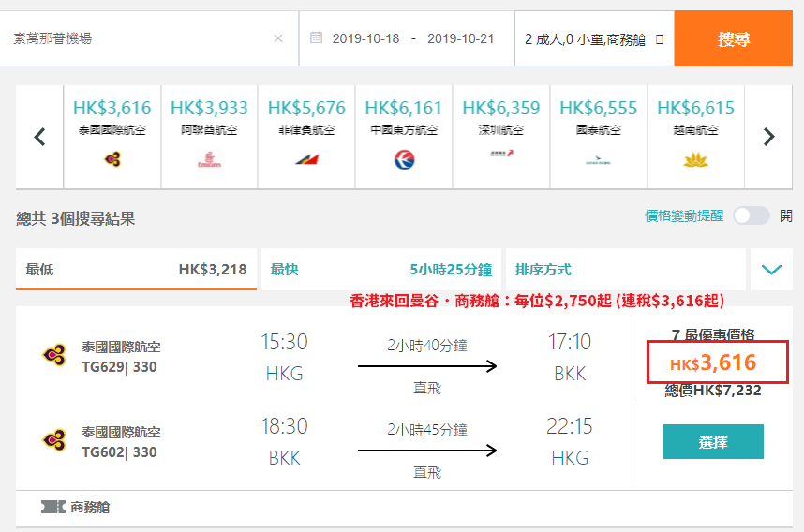Screen dimensions: 804x532
Task: Show more airlines with right arrow
Action: [768, 137]
